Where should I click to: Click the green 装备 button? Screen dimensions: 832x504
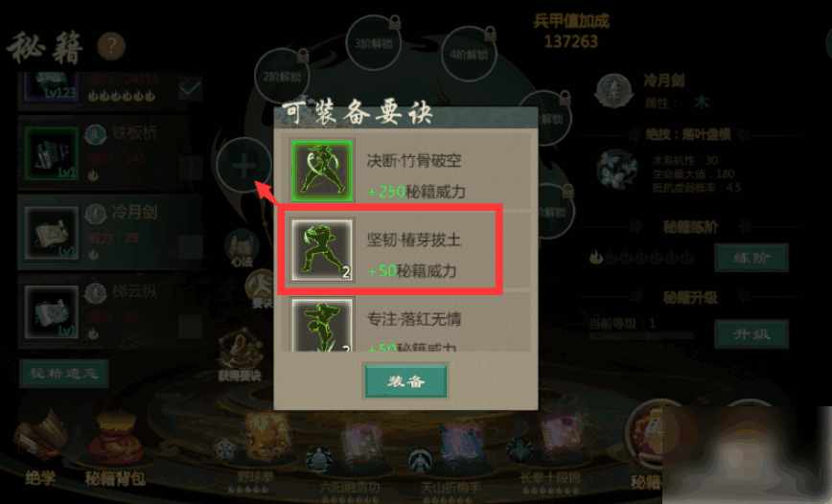[405, 380]
